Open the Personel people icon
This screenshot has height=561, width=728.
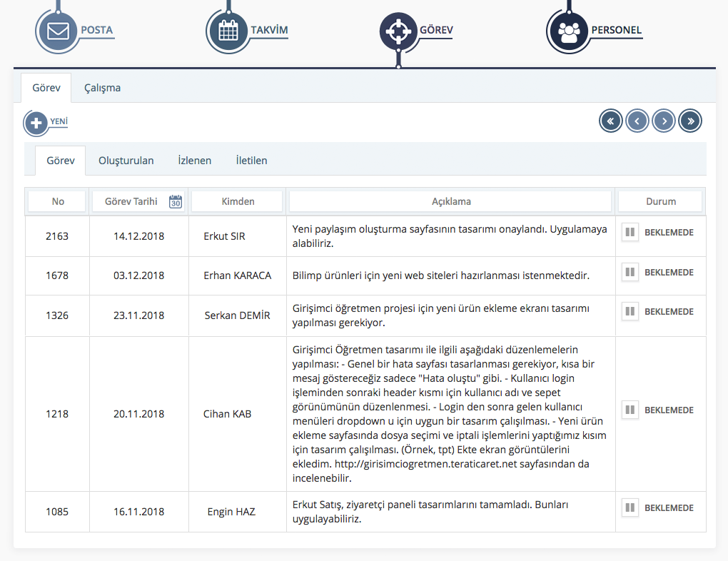coord(568,31)
